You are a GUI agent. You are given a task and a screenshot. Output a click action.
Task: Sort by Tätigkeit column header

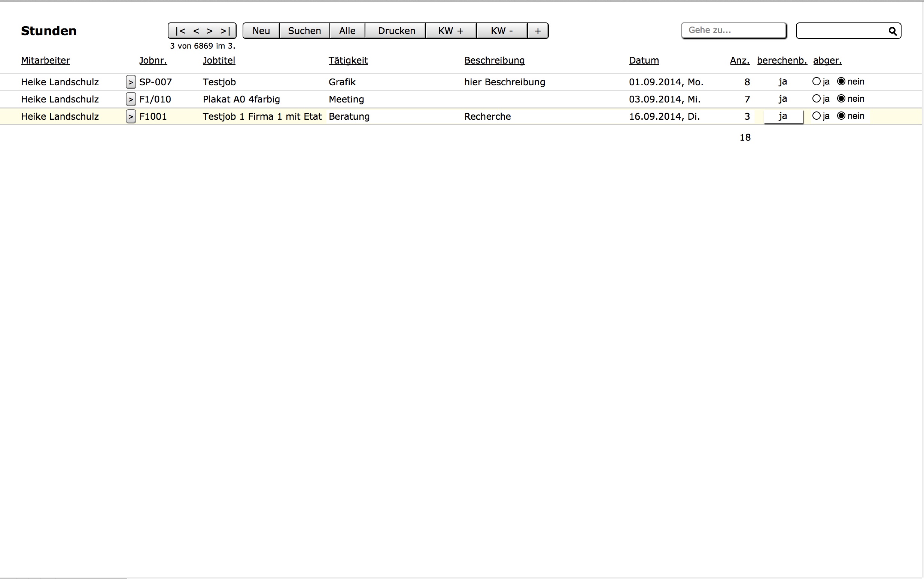click(348, 61)
